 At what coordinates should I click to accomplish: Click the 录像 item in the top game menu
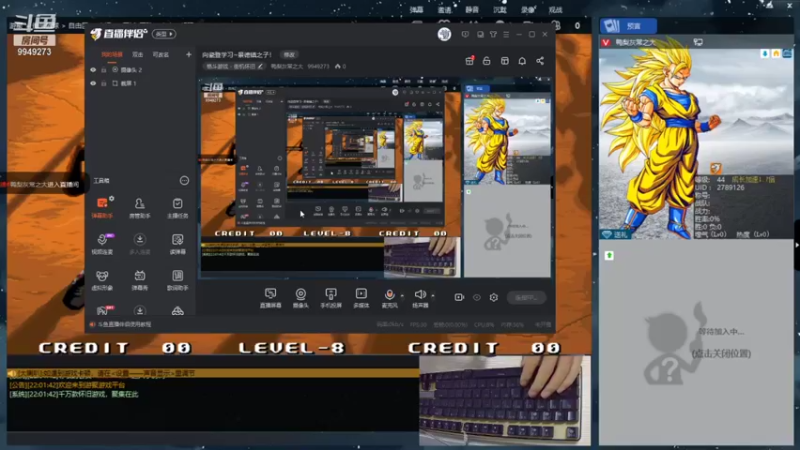tap(528, 10)
